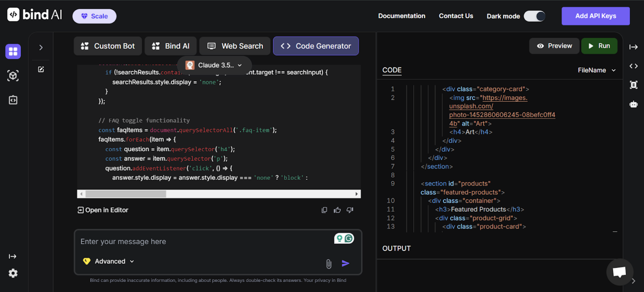Screen dimensions: 644x292
Task: Select the Code Generator tab
Action: pos(316,46)
